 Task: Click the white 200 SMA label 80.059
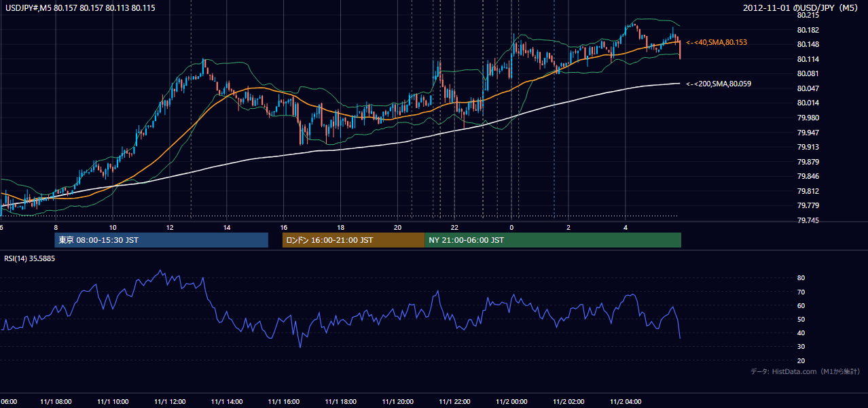[x=719, y=84]
